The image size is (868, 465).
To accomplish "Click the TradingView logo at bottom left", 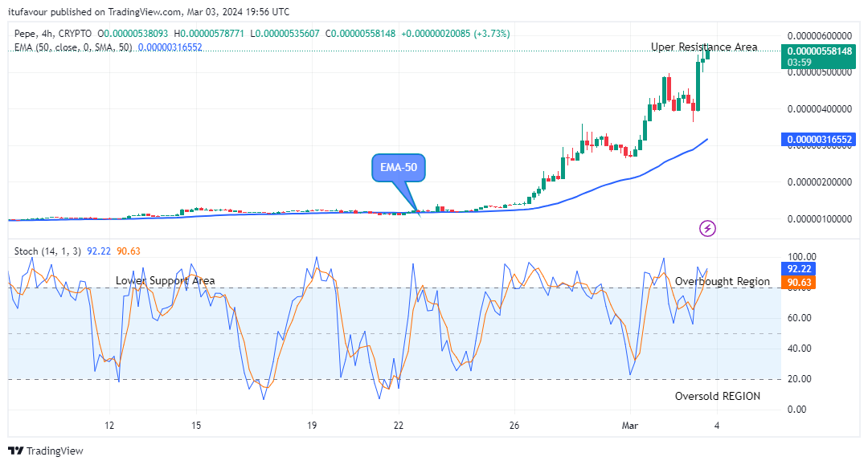I will pyautogui.click(x=46, y=451).
